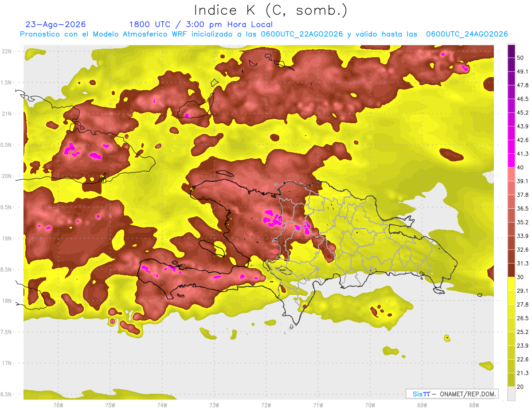
Task: Pick the magenta swatch between 40 and 41.3
Action: 511,160
